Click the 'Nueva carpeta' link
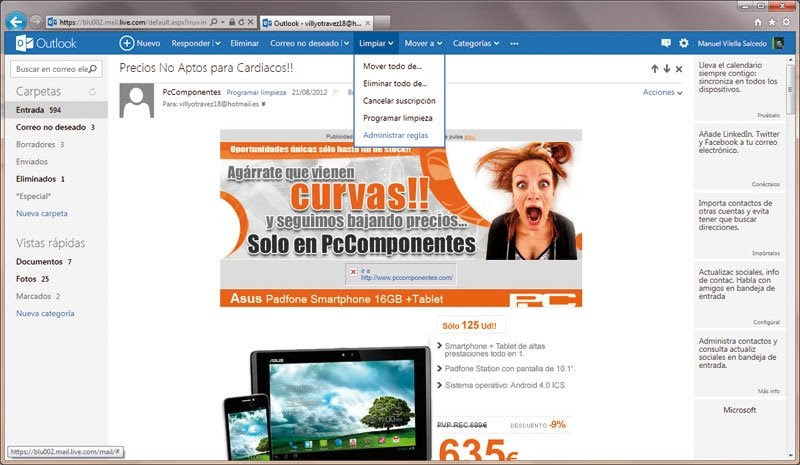The image size is (800, 465). pyautogui.click(x=42, y=213)
